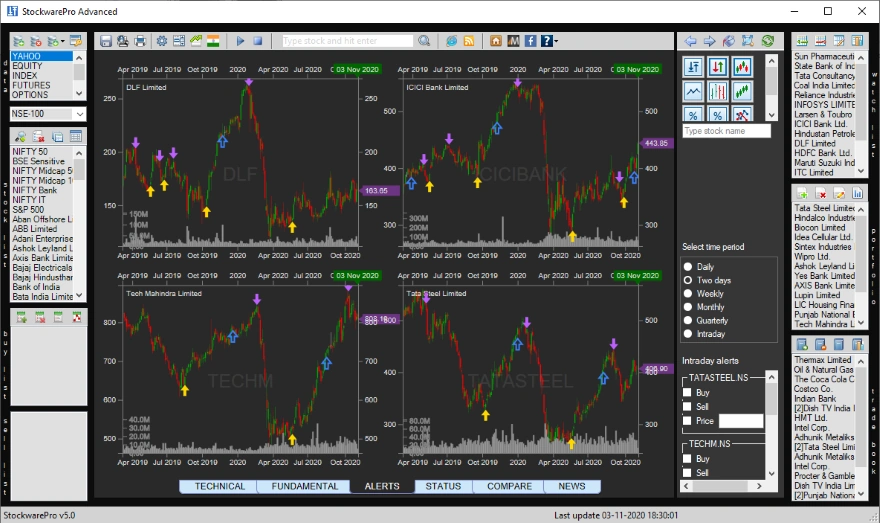The image size is (880, 523).
Task: Click the 'Type stock and hit enter' field
Action: tap(347, 41)
